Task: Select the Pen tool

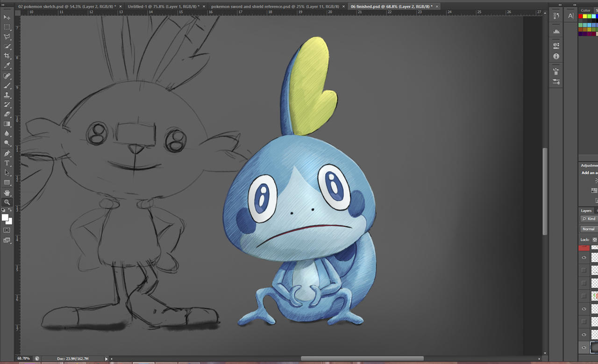Action: click(7, 153)
